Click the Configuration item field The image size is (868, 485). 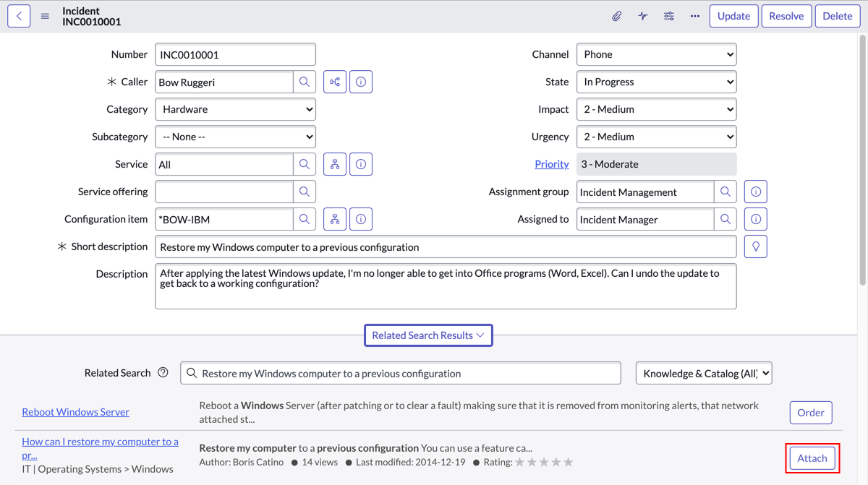[x=224, y=219]
